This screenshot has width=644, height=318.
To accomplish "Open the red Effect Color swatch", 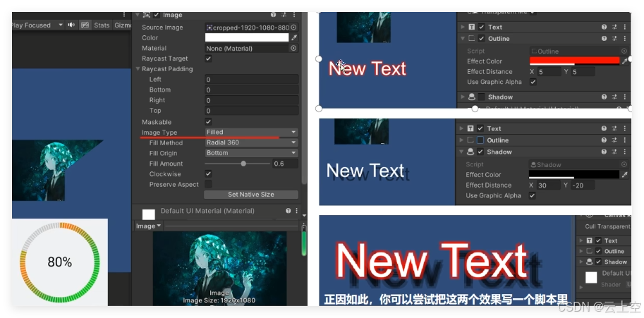I will pos(575,61).
